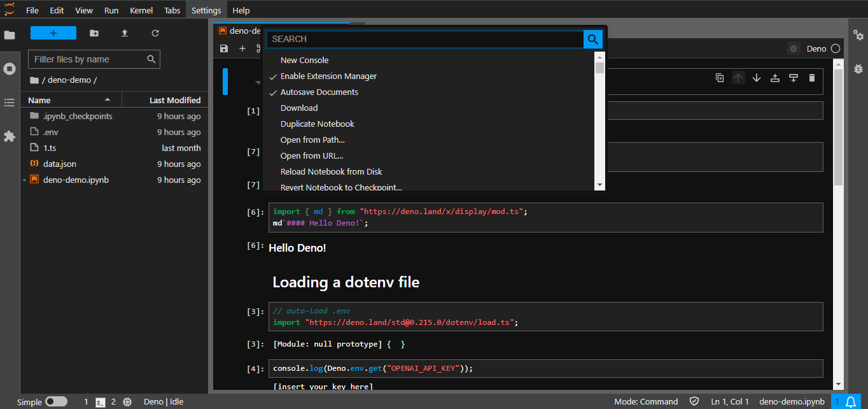Open the Table of Contents panel

click(x=10, y=103)
